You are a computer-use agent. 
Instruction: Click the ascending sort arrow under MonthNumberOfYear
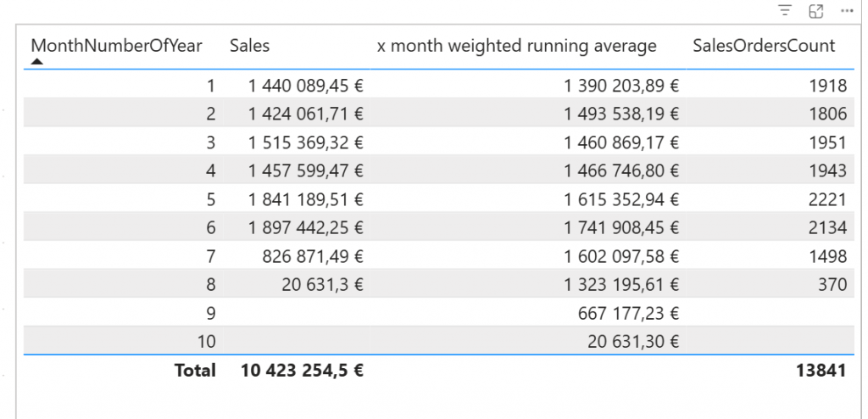(36, 61)
